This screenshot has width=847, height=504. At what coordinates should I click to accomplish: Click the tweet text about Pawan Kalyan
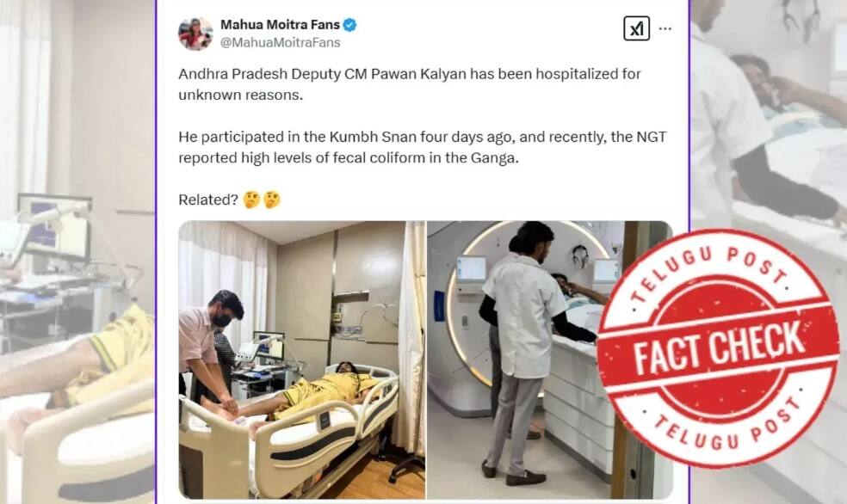[410, 84]
